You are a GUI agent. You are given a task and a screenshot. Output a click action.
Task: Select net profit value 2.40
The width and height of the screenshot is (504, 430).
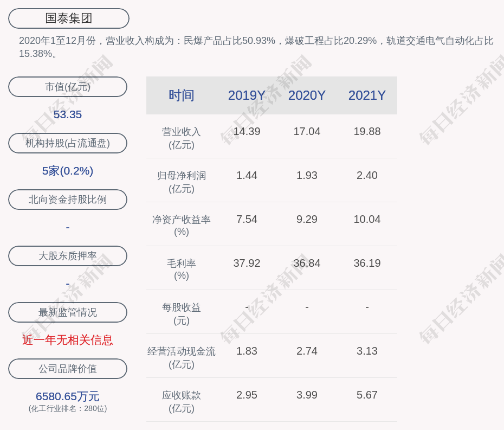coord(367,175)
